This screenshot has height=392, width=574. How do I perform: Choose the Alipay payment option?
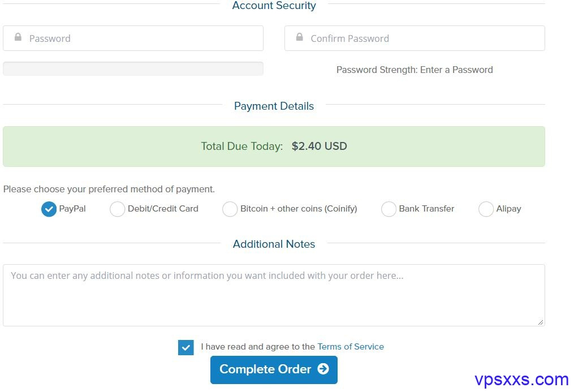(486, 209)
